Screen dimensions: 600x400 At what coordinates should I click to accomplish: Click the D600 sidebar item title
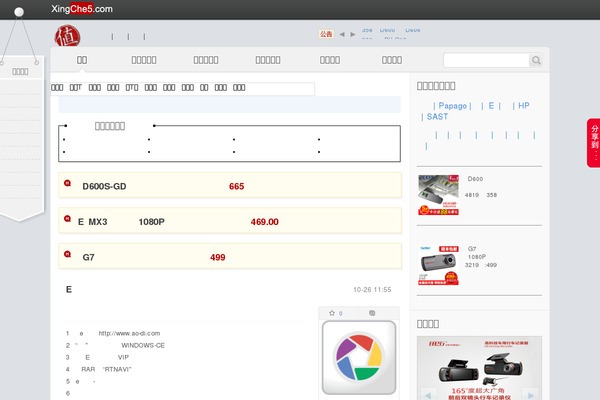tap(475, 179)
